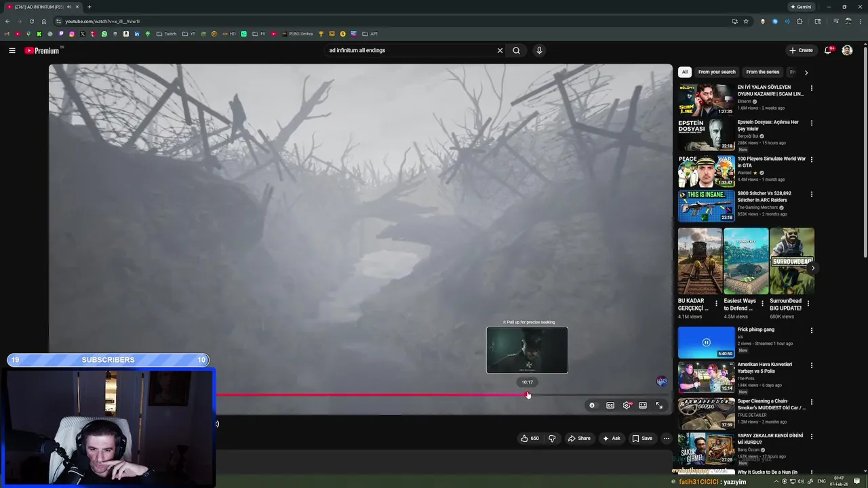Select the All filter chip
Screen dimensions: 868x488
685,72
